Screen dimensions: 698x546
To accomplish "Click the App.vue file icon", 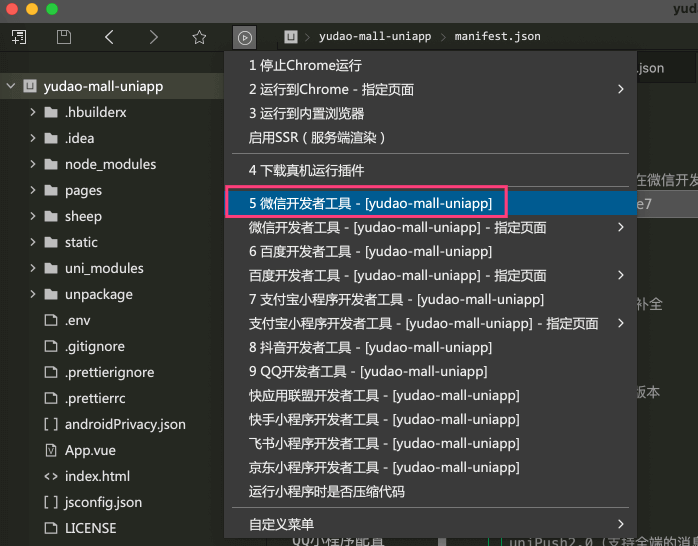I will [x=51, y=450].
